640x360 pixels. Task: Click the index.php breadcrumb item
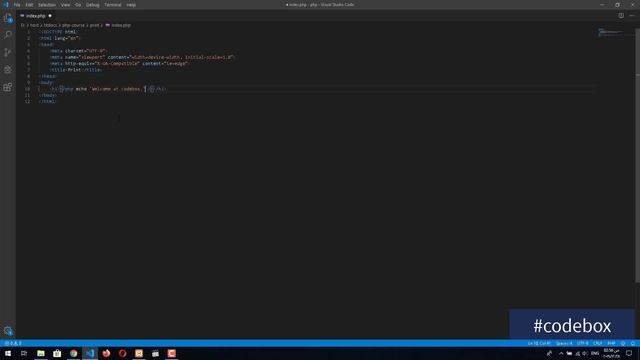tap(118, 25)
